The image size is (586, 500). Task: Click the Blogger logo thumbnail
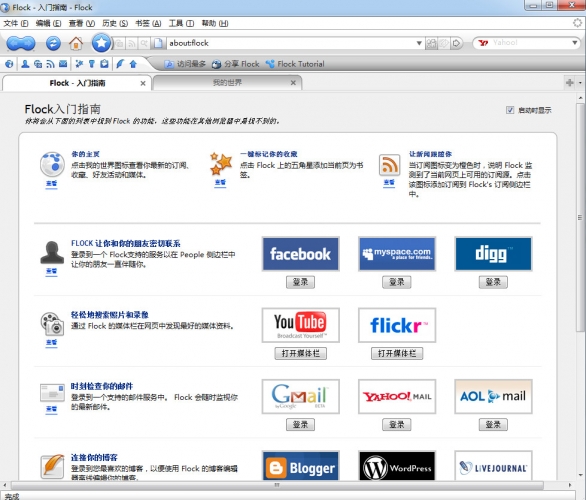coord(300,466)
